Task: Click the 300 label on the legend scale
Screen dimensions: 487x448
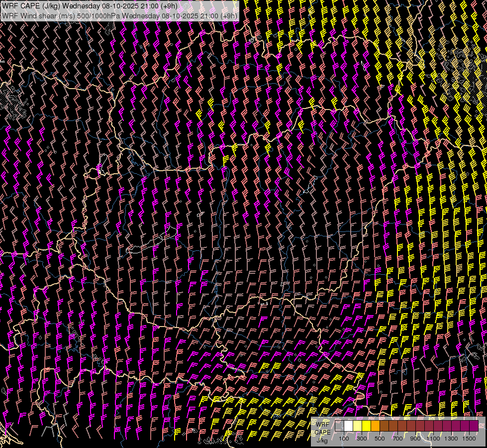Action: click(x=362, y=439)
